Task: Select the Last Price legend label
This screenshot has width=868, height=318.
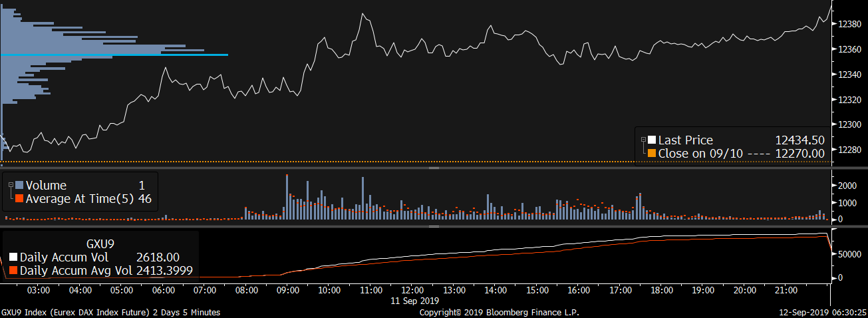Action: pos(685,140)
